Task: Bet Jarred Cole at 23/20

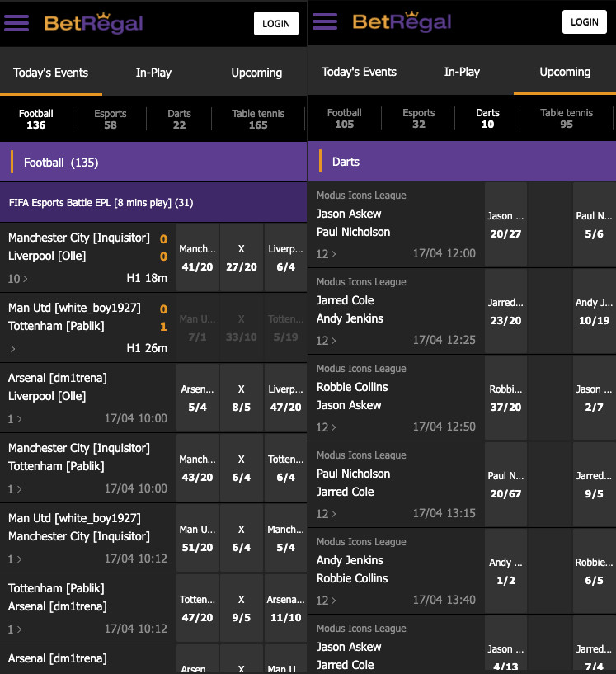Action: pos(506,311)
